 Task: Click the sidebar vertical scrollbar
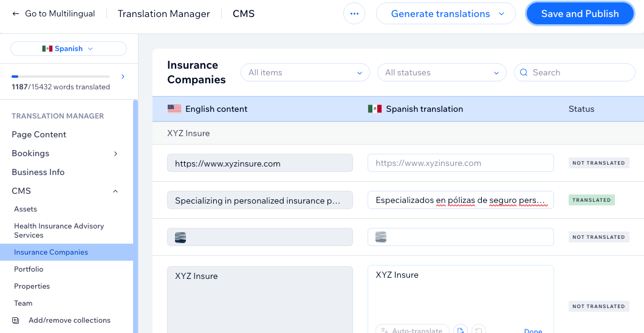point(135,216)
